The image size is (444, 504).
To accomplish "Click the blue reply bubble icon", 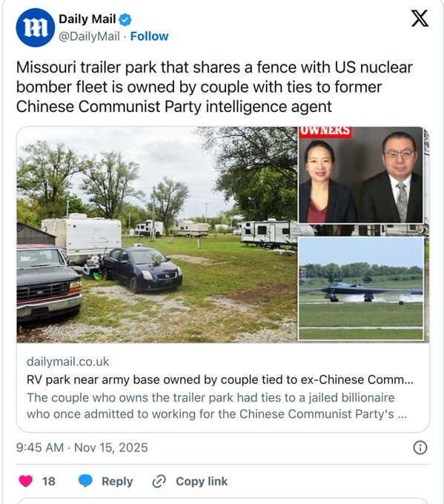I will click(85, 481).
